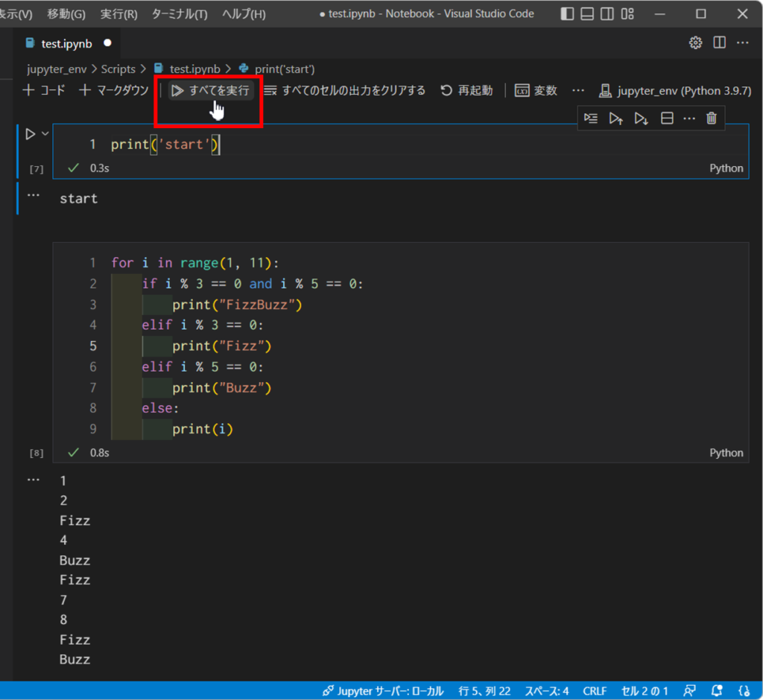763x700 pixels.
Task: Toggle secondary side bar layout icon
Action: [607, 13]
